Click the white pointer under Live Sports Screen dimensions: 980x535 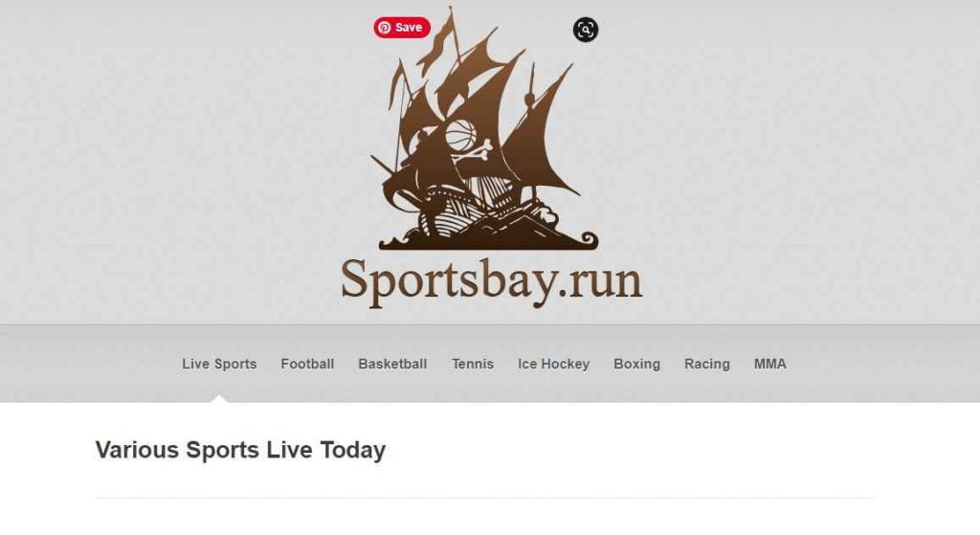click(219, 399)
